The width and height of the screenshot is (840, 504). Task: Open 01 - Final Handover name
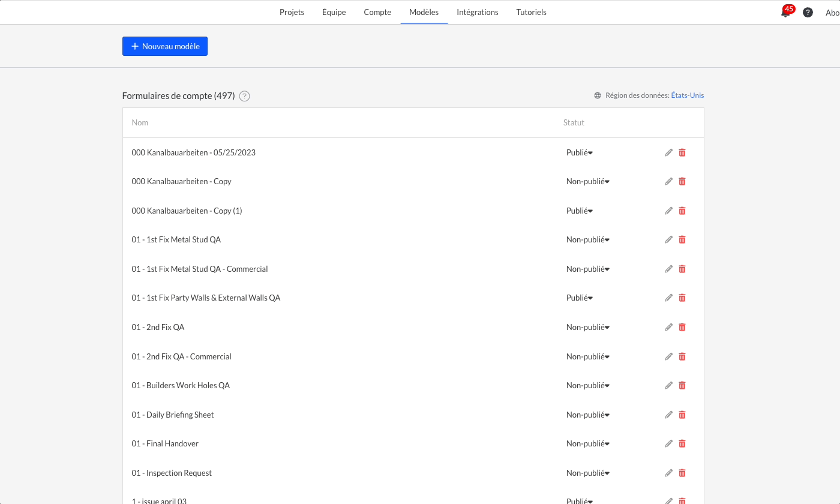point(165,443)
